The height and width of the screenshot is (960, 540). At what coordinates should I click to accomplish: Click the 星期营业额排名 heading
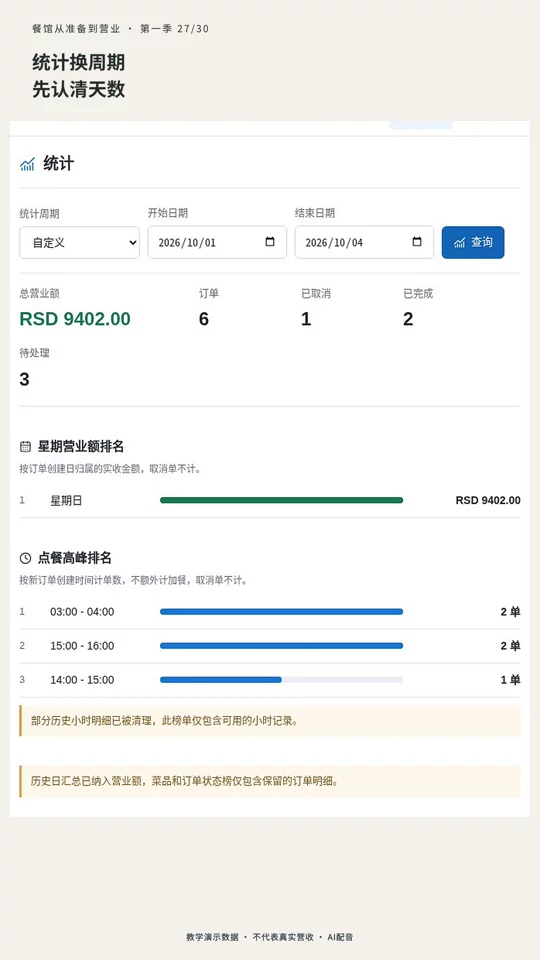click(x=81, y=446)
